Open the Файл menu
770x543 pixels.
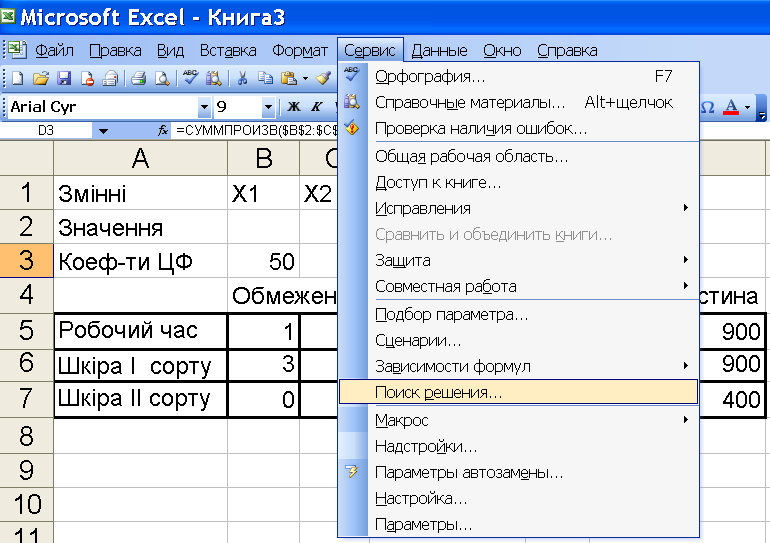[54, 50]
